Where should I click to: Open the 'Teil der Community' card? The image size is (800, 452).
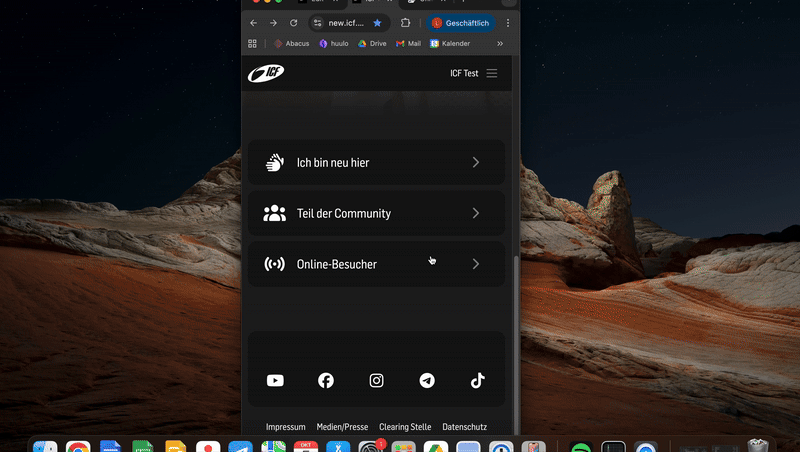[377, 213]
